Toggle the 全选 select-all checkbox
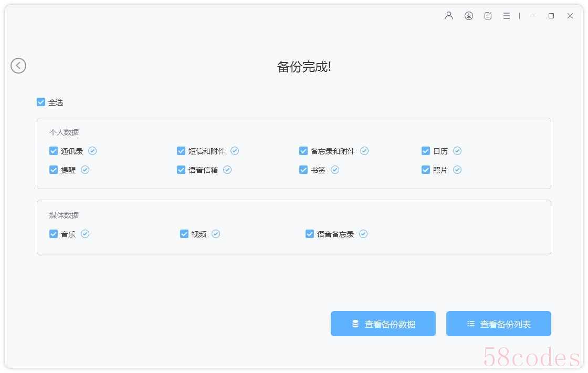 [x=41, y=102]
